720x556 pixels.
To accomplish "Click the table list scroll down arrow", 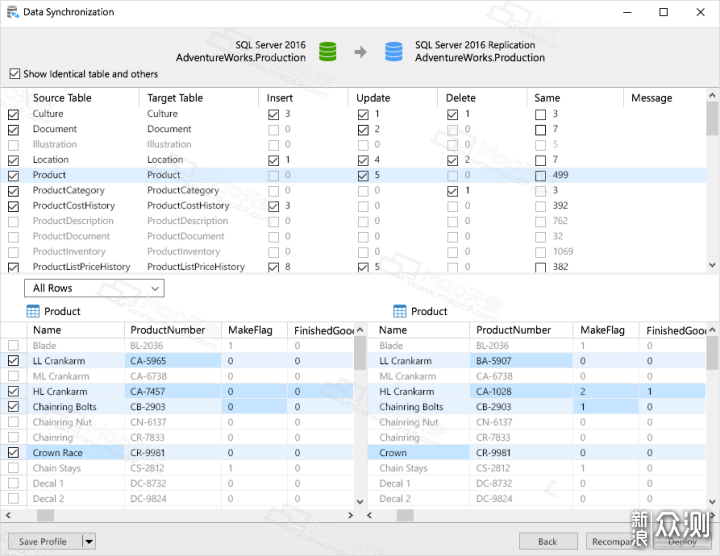I will 712,265.
